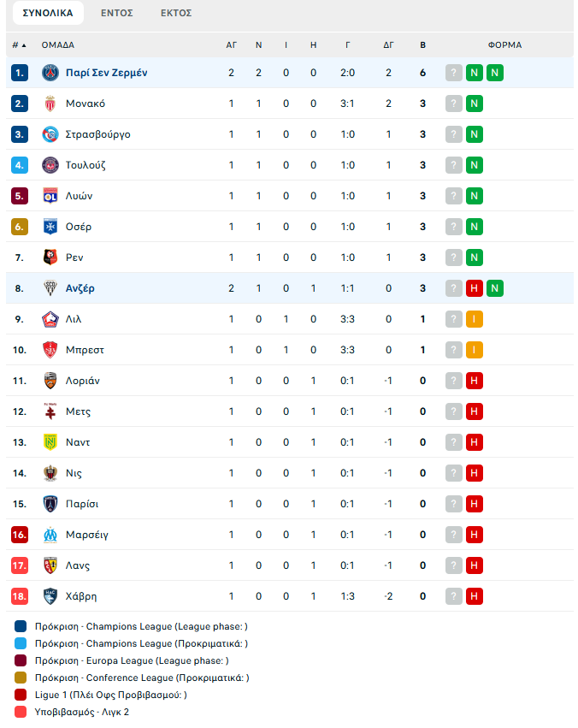Click the Nantes yellow badge icon
The width and height of the screenshot is (578, 728).
click(x=50, y=442)
